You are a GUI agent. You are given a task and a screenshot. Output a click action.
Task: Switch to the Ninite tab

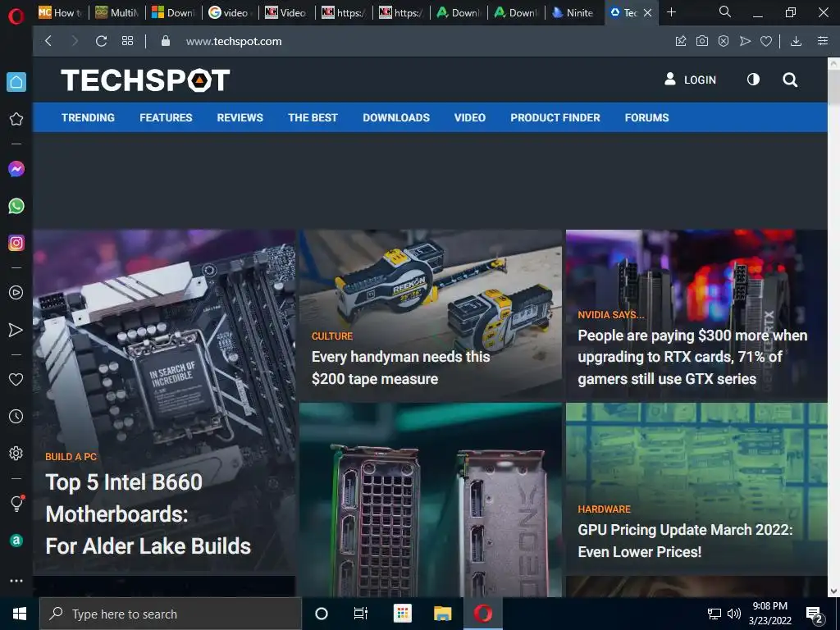(x=573, y=12)
